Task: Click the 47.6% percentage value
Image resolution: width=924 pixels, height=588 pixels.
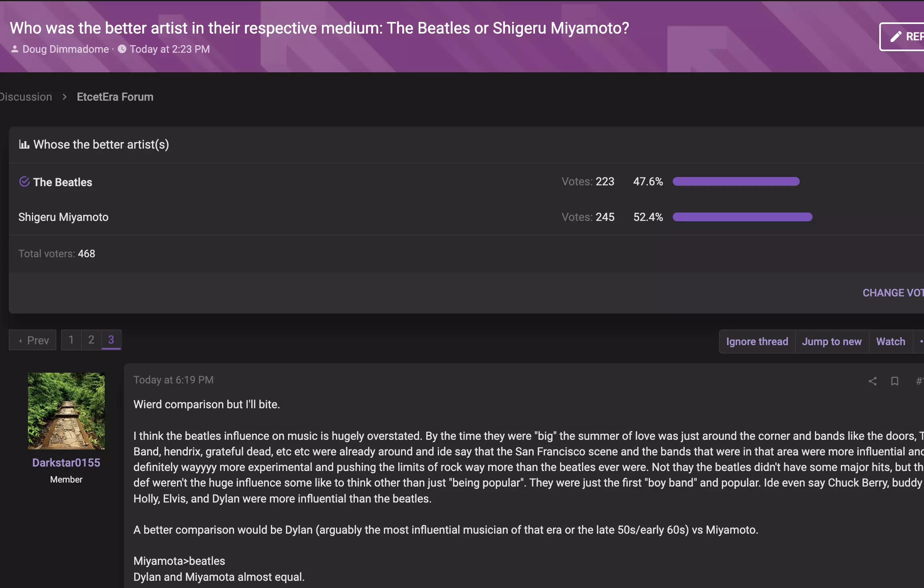Action: point(648,181)
